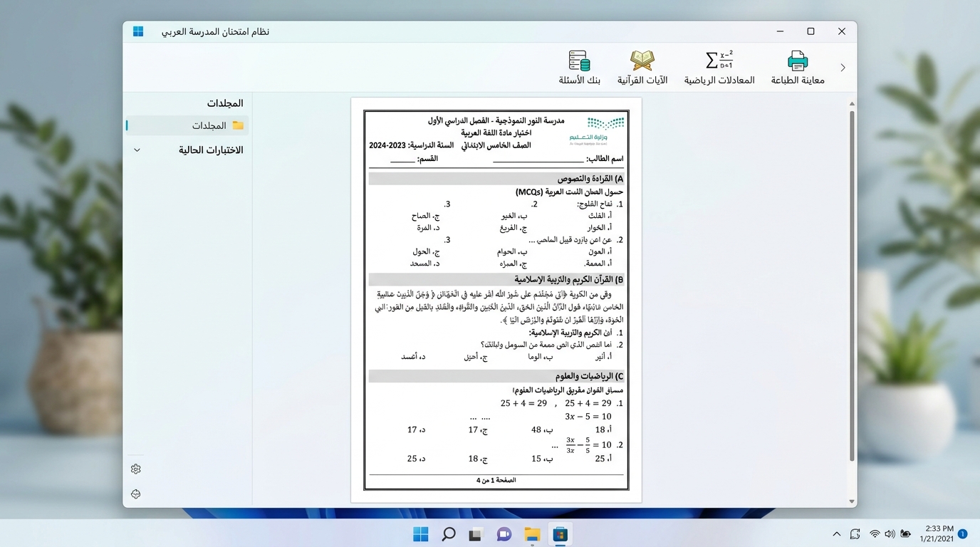The image size is (980, 547).
Task: Show hidden tray icons
Action: click(837, 534)
